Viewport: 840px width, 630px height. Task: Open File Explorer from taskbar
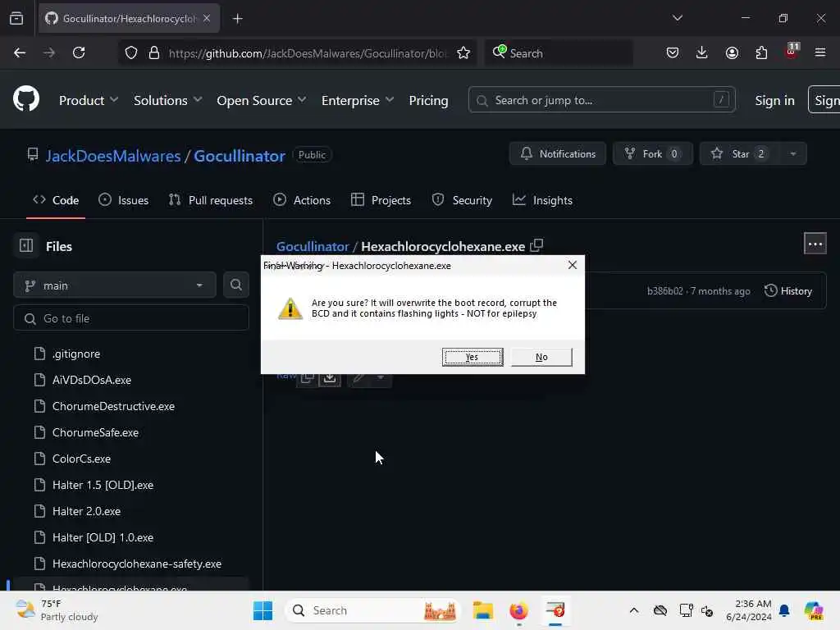482,610
